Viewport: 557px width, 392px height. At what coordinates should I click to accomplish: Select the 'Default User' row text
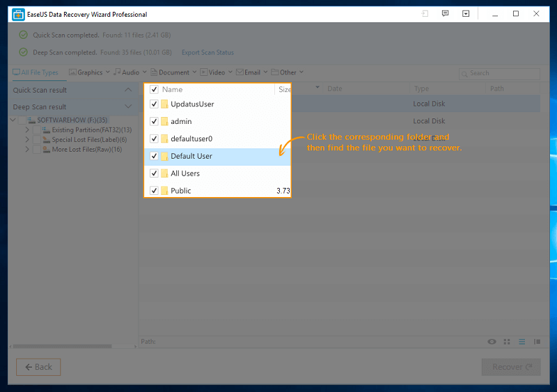191,156
